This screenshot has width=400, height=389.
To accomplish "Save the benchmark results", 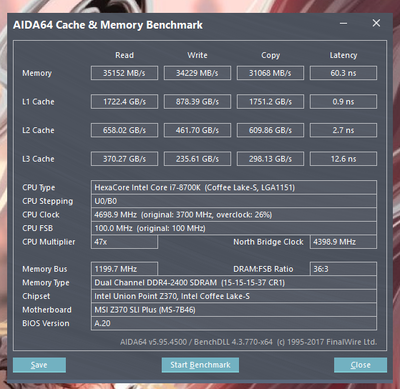I will coord(39,365).
